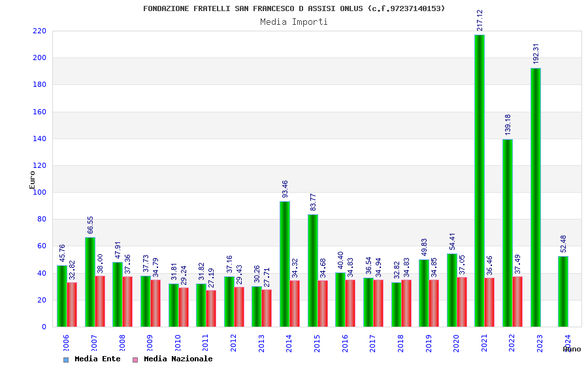This screenshot has height=392, width=588.
Task: Select the green bar labeled 83.77
Action: (x=313, y=270)
